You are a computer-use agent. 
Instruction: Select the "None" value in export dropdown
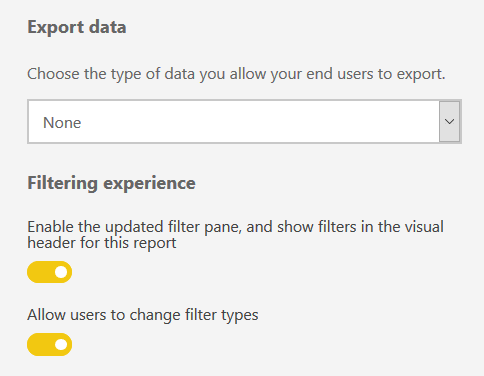point(62,123)
